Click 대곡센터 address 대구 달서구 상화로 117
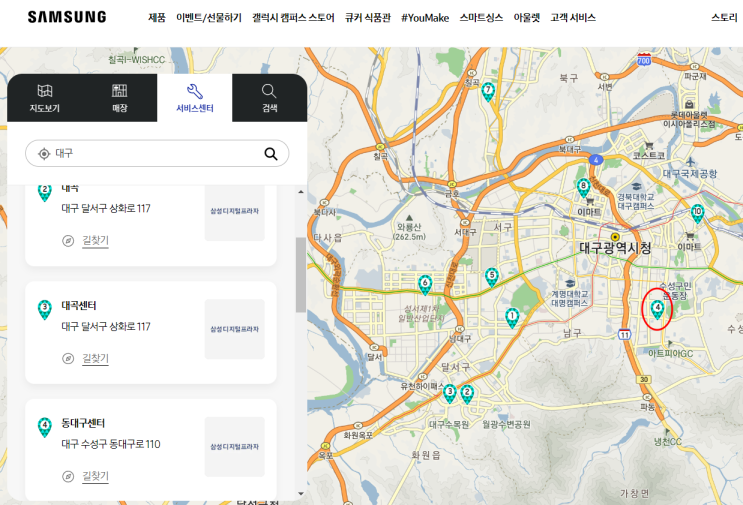Screen dimensions: 743x505 tap(106, 326)
